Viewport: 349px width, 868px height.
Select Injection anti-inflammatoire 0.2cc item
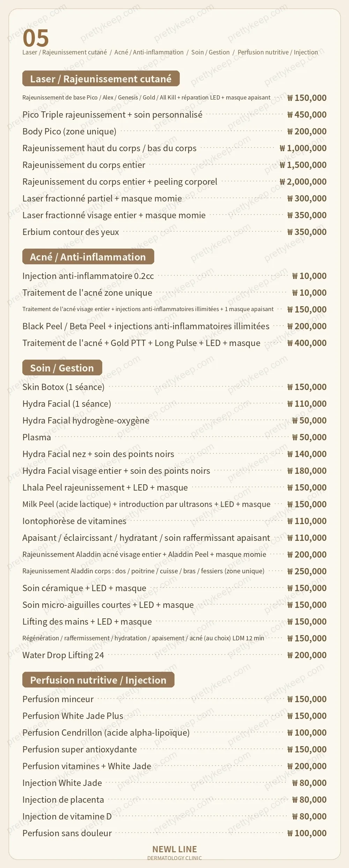click(174, 276)
